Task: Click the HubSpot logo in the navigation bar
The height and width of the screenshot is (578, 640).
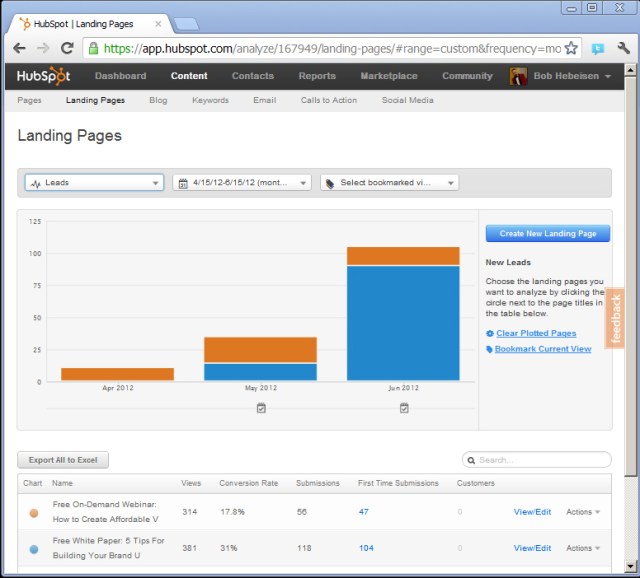Action: 44,76
